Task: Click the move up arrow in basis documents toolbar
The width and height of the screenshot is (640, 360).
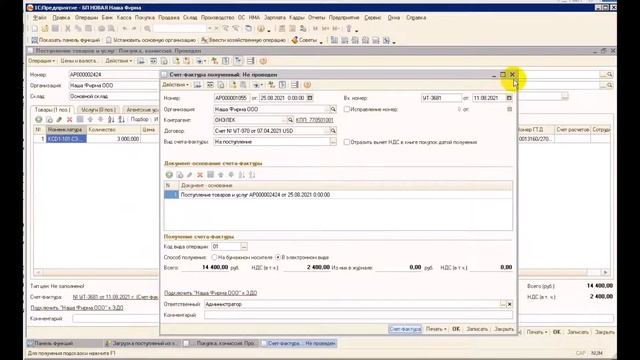Action: point(221,175)
